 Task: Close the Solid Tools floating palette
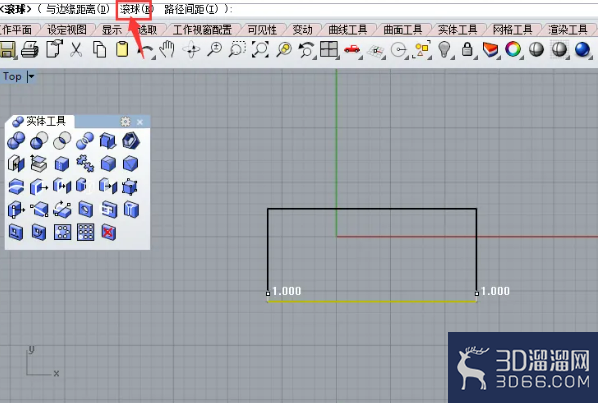coord(140,122)
